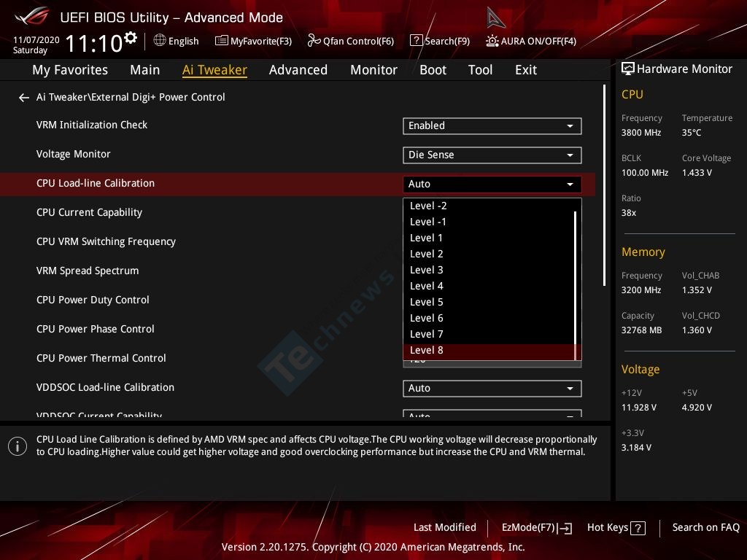Select Level 6 option
The image size is (747, 560).
489,318
